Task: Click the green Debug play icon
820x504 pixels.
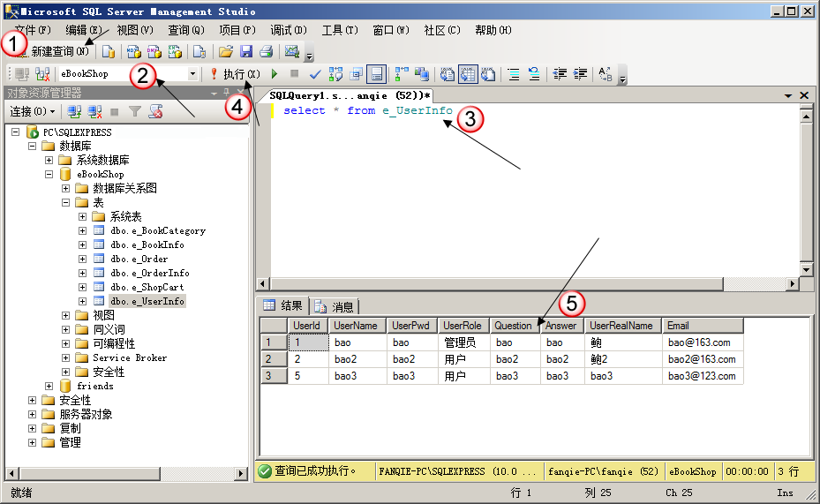Action: click(x=275, y=74)
